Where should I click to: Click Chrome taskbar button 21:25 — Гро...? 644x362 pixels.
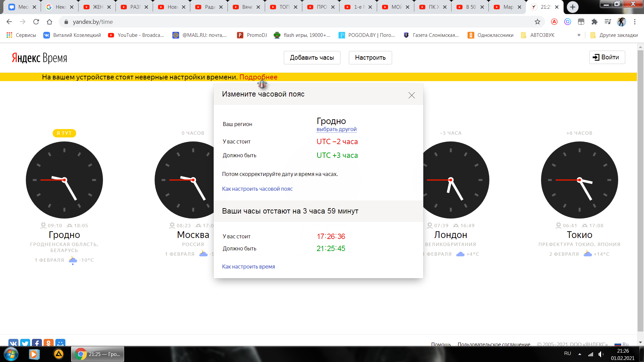[x=98, y=354]
